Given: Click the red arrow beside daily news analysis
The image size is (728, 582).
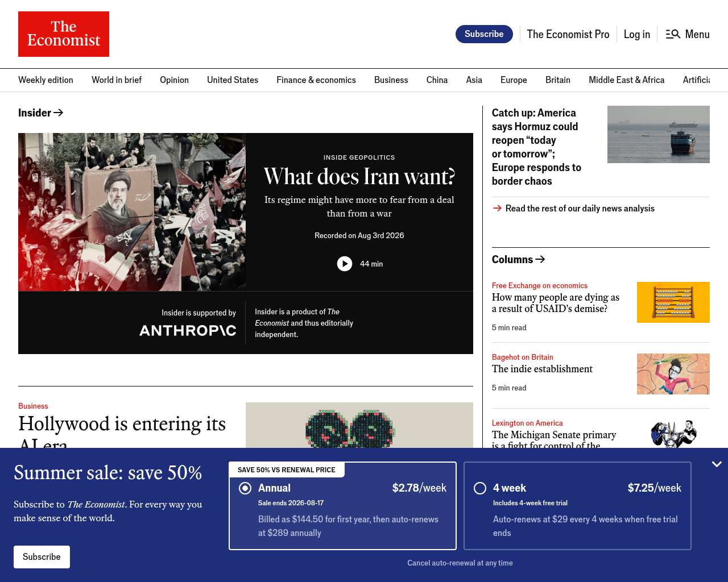Looking at the screenshot, I should (x=497, y=209).
